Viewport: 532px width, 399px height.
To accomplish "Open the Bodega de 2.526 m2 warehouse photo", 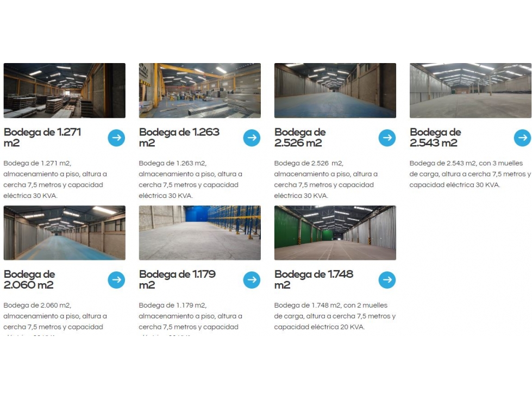I will point(335,91).
